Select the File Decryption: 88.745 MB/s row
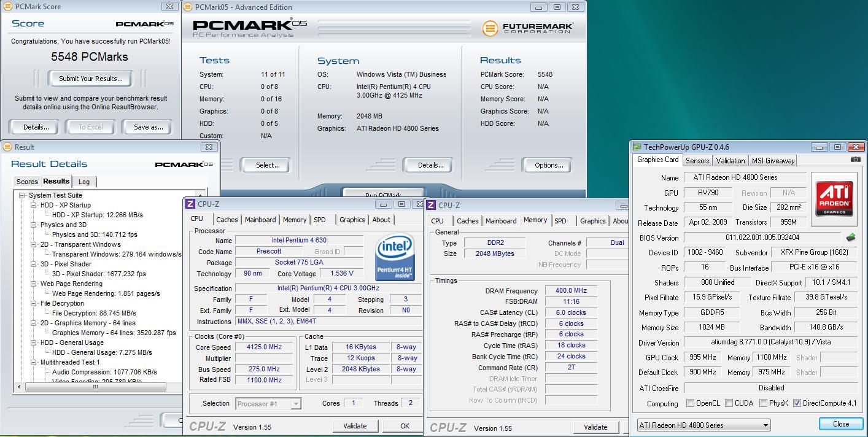This screenshot has width=868, height=437. coord(94,313)
